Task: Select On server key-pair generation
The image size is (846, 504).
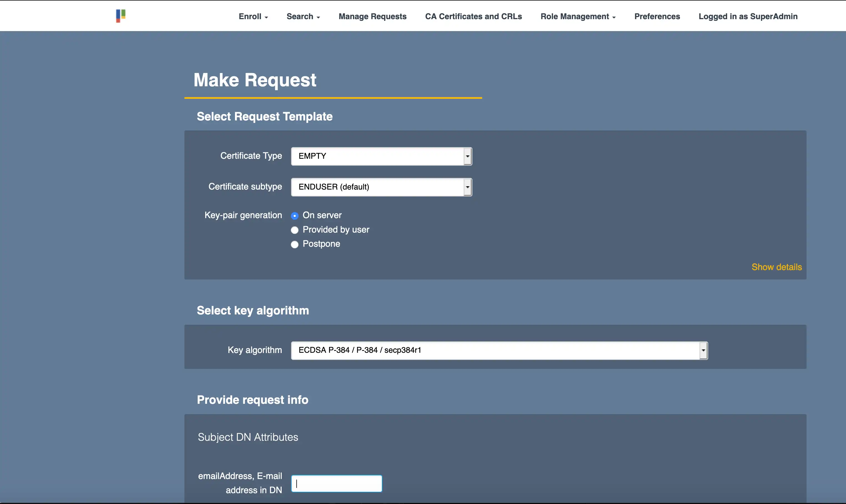Action: [x=295, y=216]
